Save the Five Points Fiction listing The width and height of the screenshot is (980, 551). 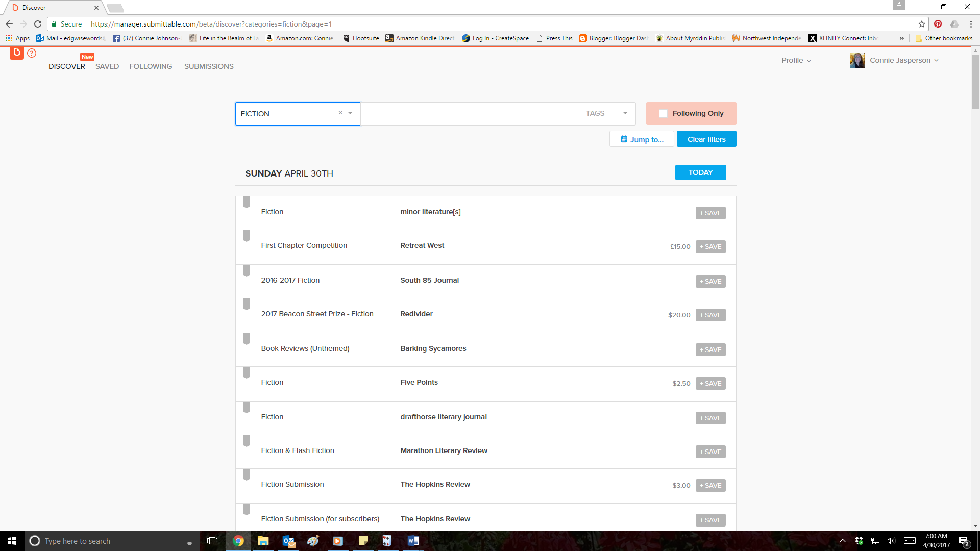click(710, 384)
